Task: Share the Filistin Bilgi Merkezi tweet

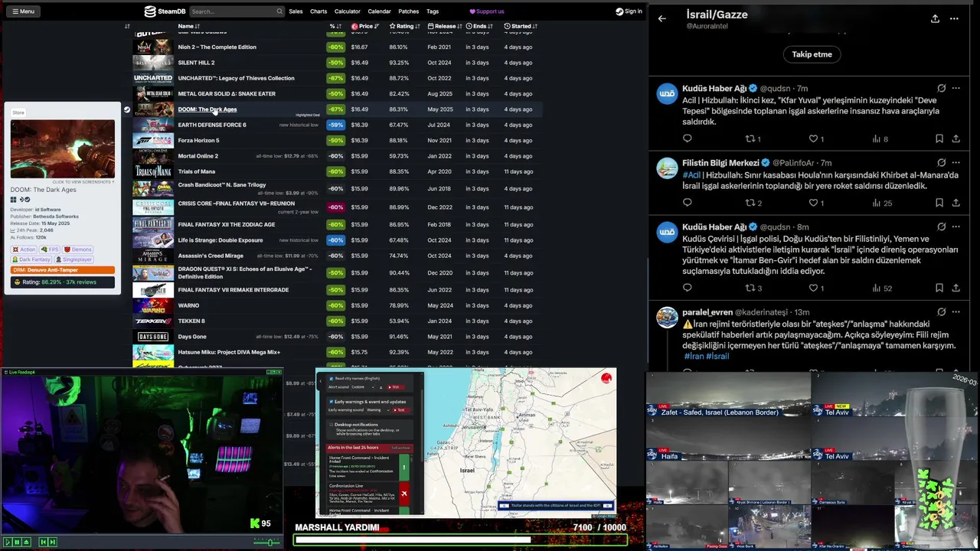Action: (955, 203)
